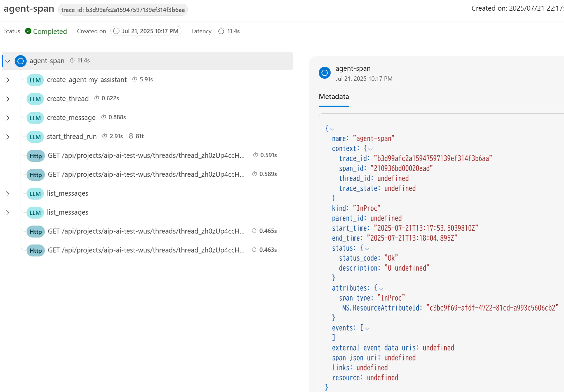
Task: Collapse the root JSON object
Action: (x=332, y=129)
